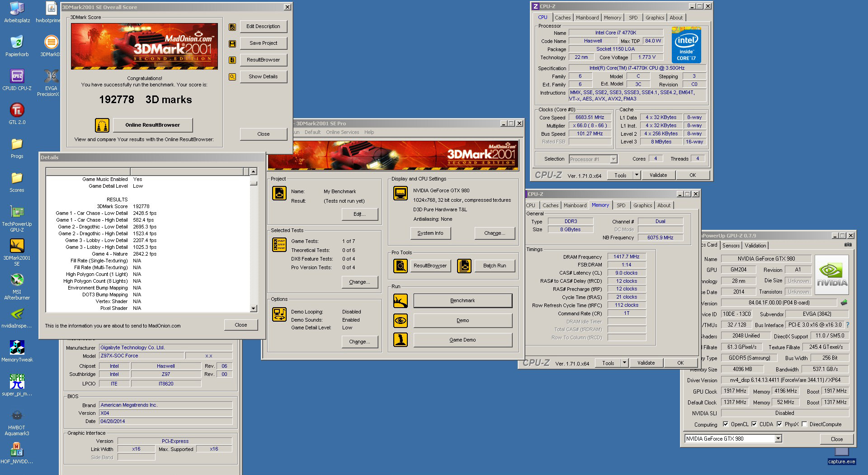This screenshot has width=868, height=475.
Task: Toggle the CUDA checkbox in GPU-Z
Action: coord(754,424)
